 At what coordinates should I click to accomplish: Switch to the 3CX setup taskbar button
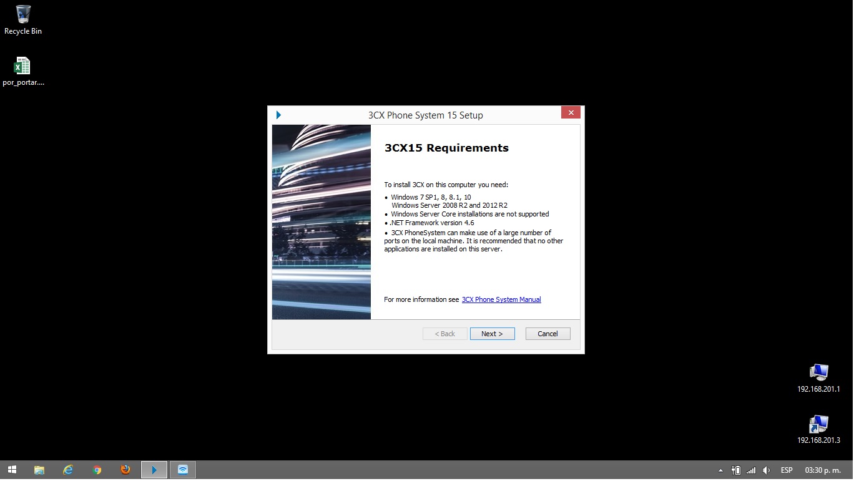pyautogui.click(x=154, y=470)
